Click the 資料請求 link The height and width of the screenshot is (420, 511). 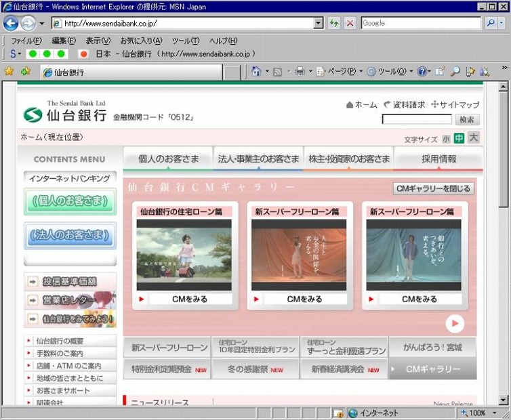click(404, 105)
